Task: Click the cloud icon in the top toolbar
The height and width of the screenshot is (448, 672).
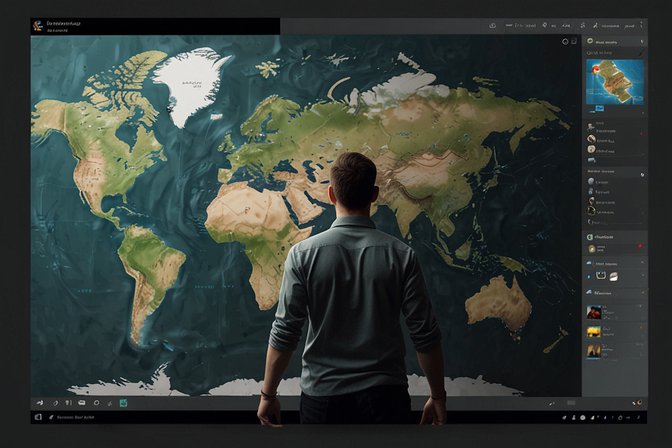Action: point(494,26)
